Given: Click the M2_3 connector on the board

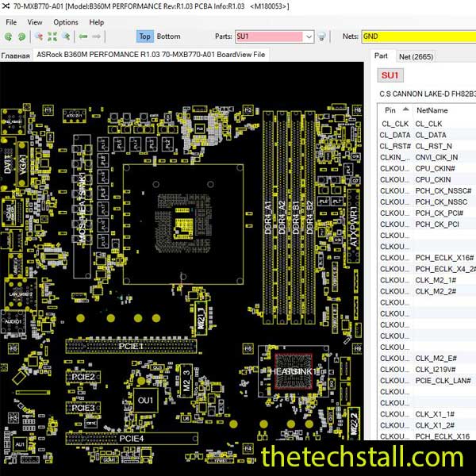Looking at the screenshot, I should (x=186, y=381).
